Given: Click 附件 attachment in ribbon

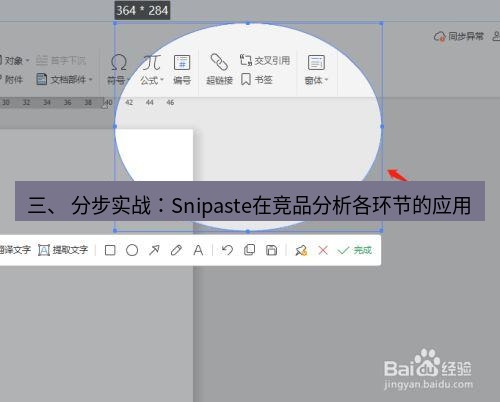Looking at the screenshot, I should click(11, 79).
